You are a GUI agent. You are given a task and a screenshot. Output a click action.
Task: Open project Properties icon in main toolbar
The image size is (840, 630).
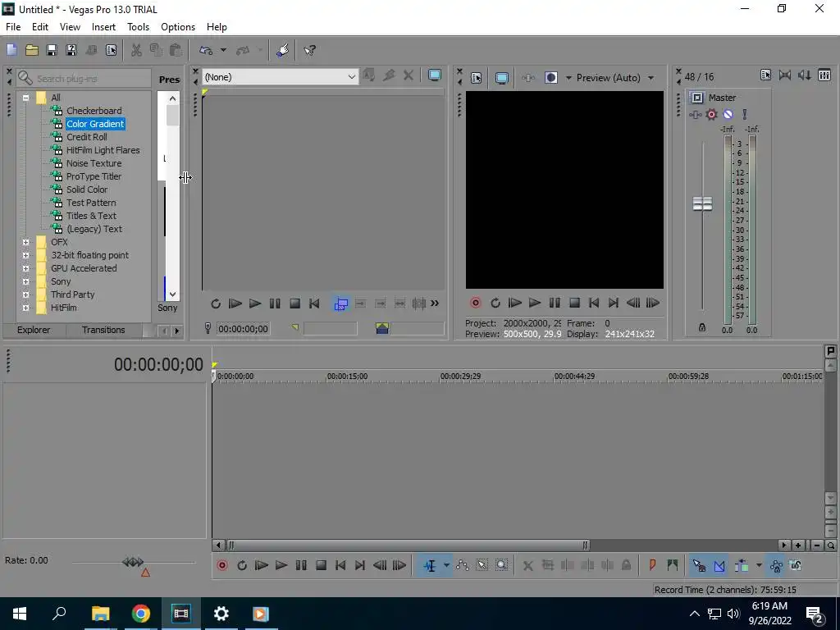tap(111, 50)
